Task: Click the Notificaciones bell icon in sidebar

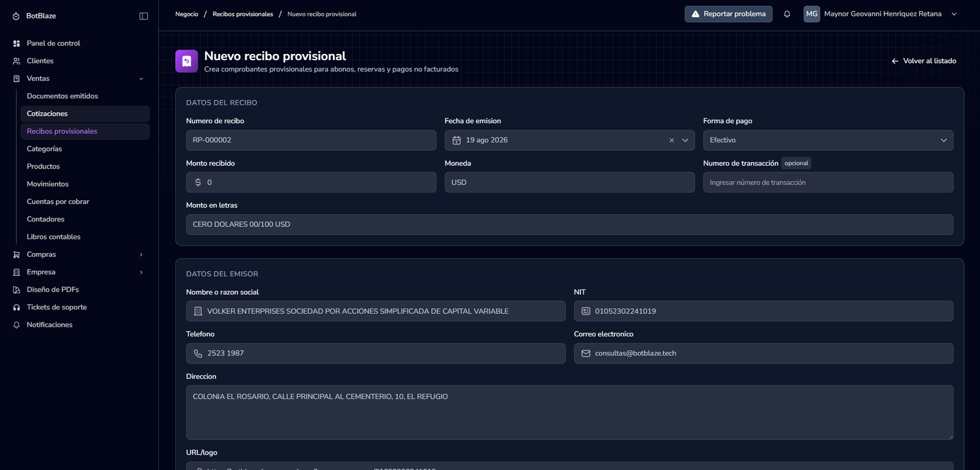Action: (17, 325)
